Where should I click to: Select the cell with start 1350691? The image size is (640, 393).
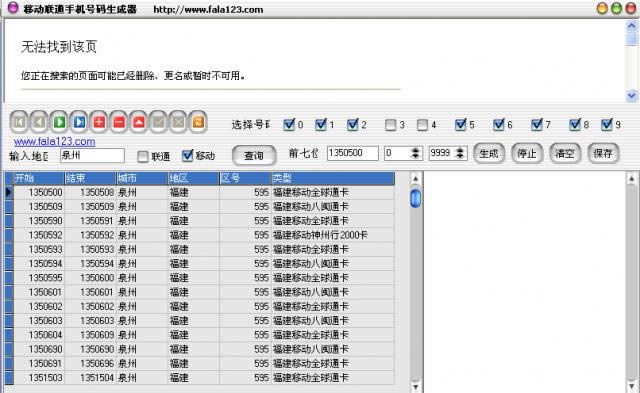point(39,364)
